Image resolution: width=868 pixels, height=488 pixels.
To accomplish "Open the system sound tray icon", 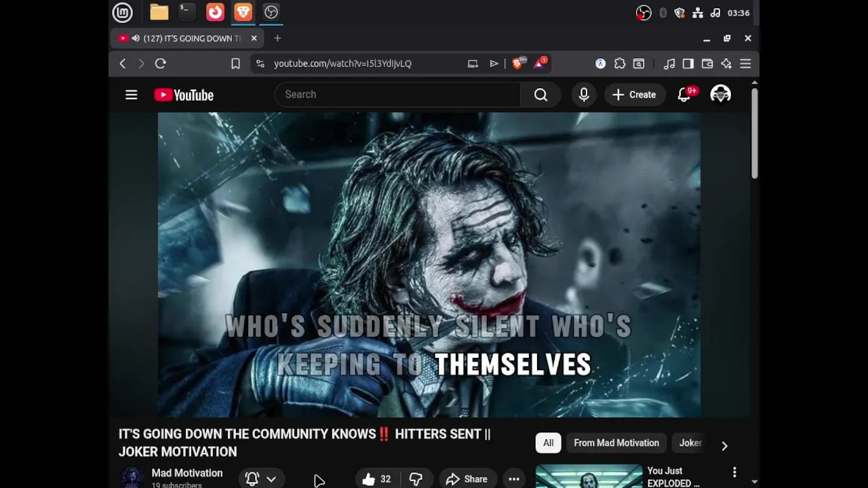I will tap(715, 13).
